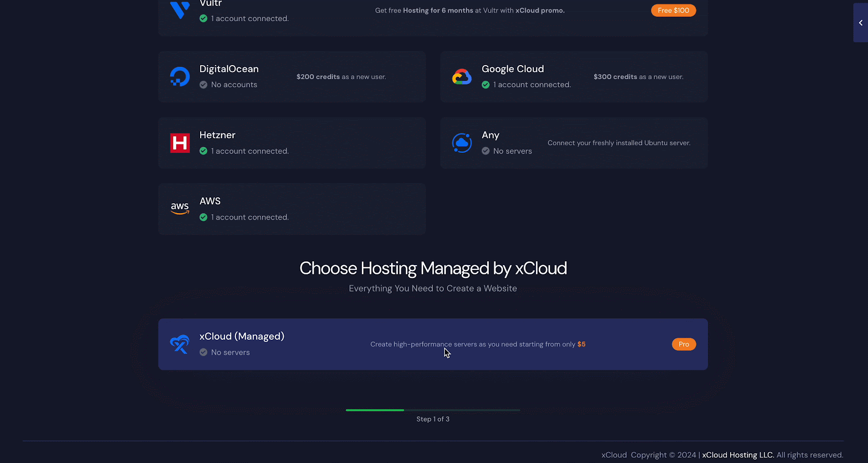This screenshot has height=463, width=868.
Task: Click the xCloud Managed logo icon
Action: tap(180, 344)
